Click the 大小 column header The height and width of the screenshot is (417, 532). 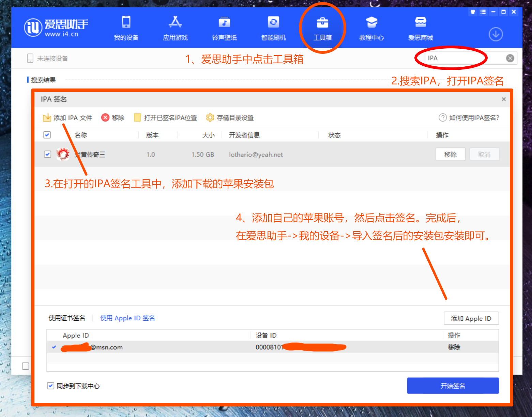point(209,135)
